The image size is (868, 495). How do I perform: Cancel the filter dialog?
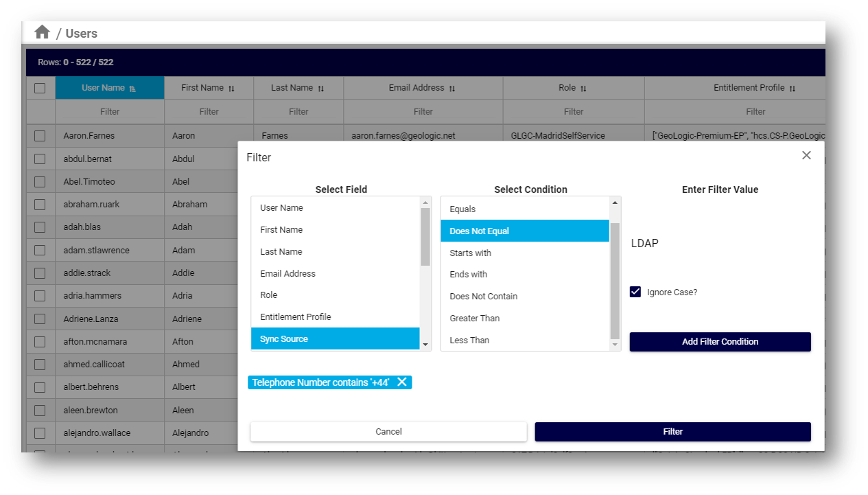pyautogui.click(x=388, y=431)
